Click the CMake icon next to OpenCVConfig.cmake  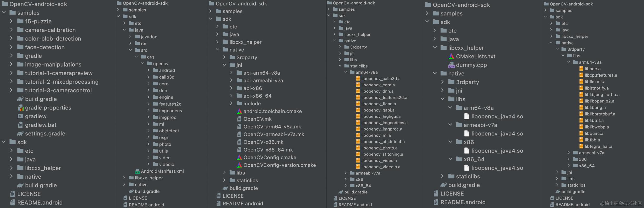pos(239,158)
